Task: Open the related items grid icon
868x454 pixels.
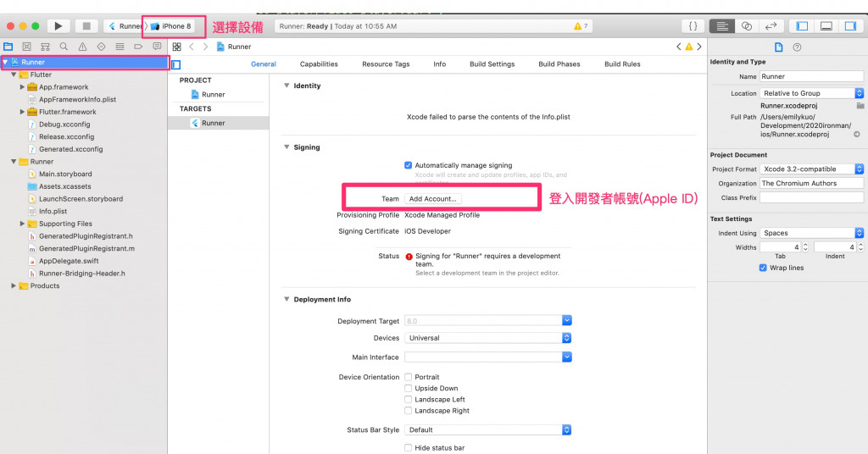Action: coord(176,47)
